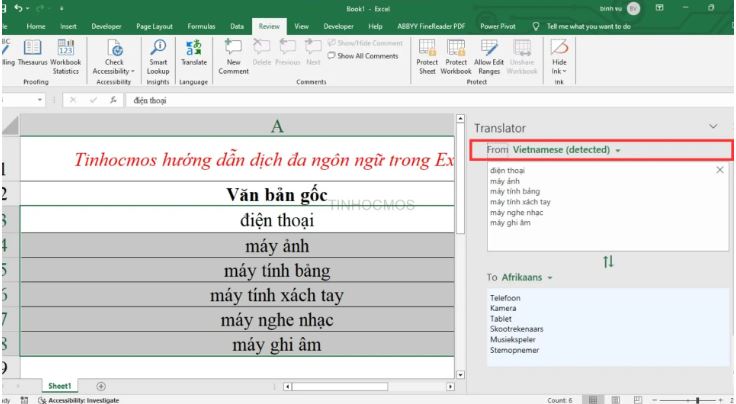
Task: Swap translation languages arrows
Action: click(x=608, y=261)
